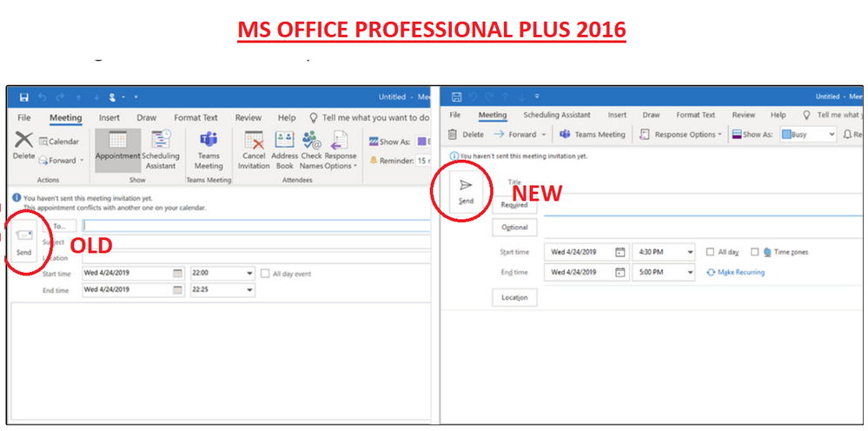The width and height of the screenshot is (868, 431).
Task: Switch to Review tab in new window
Action: [x=744, y=115]
